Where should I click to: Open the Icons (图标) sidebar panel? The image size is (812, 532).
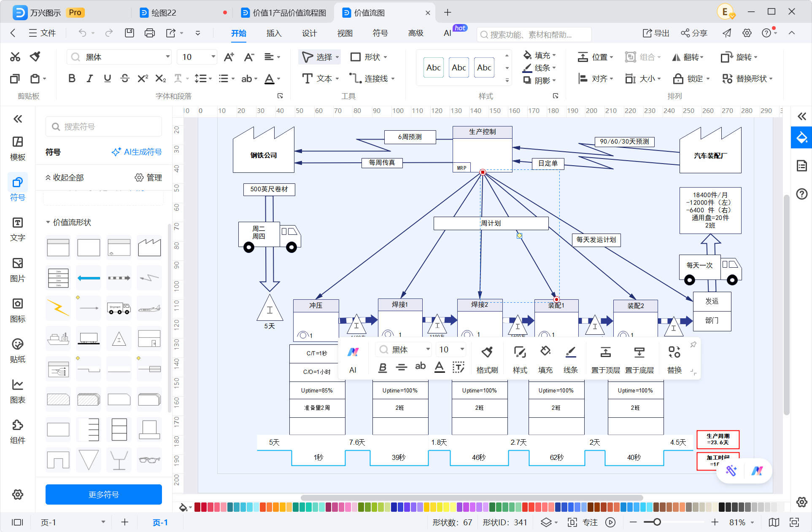coord(18,310)
